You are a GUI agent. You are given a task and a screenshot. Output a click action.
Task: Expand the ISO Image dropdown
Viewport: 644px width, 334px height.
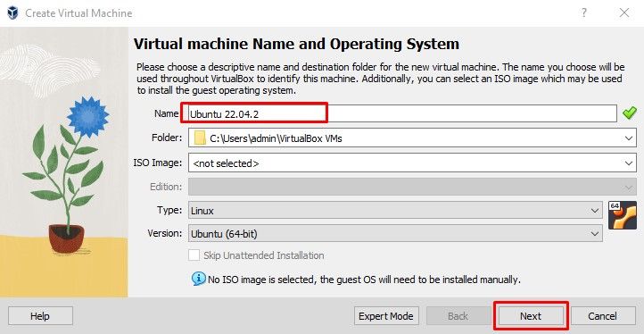tap(629, 163)
